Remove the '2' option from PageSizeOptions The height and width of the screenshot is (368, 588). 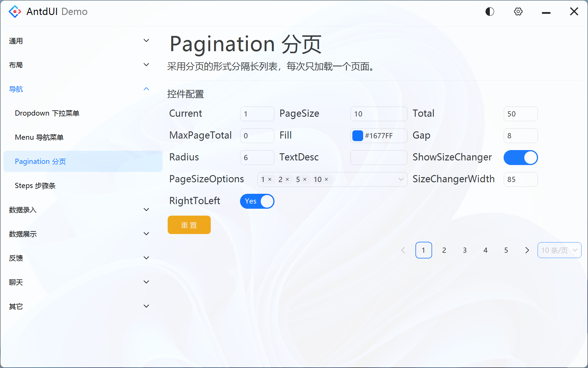click(x=287, y=179)
